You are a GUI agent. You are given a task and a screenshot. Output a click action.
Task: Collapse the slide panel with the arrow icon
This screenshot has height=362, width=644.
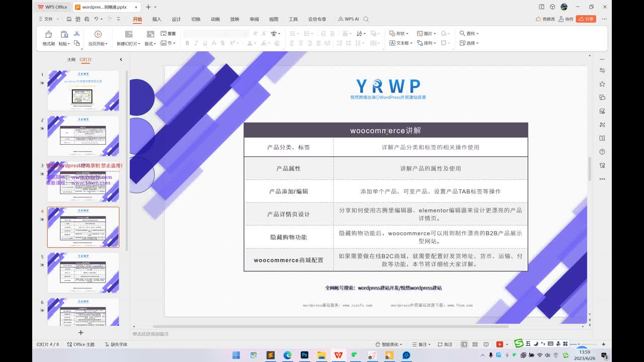tap(121, 59)
